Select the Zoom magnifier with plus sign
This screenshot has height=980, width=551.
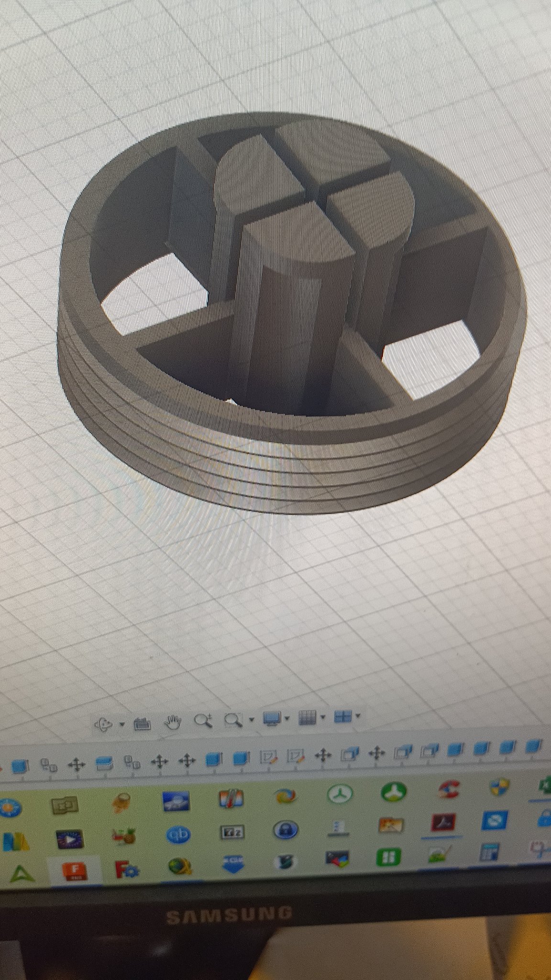pos(203,720)
